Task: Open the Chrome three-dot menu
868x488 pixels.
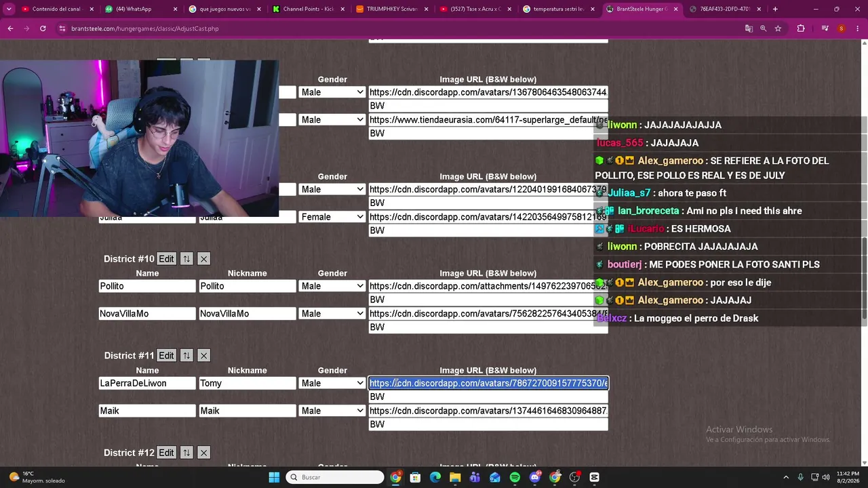Action: (857, 28)
